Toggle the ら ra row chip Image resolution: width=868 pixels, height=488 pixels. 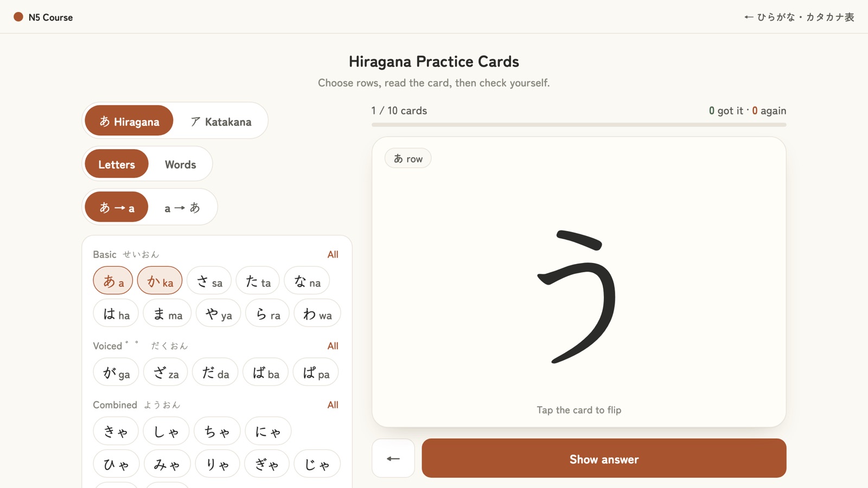point(267,313)
